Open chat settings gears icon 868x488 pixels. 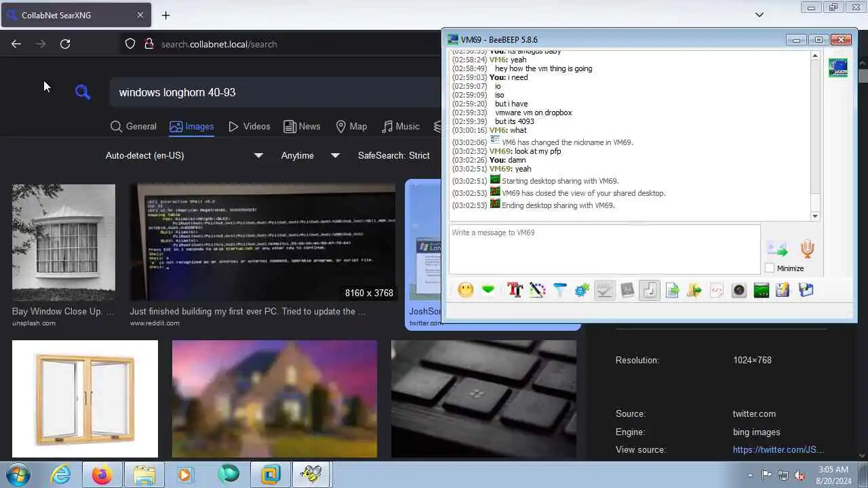tap(582, 290)
